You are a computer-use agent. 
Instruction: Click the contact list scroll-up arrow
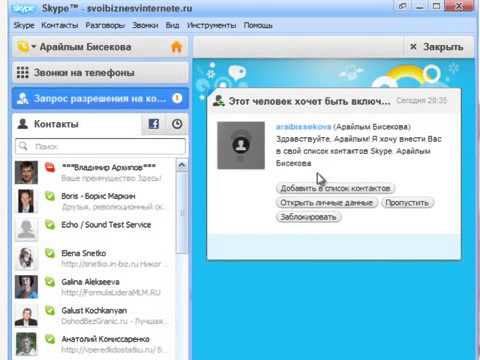click(182, 165)
